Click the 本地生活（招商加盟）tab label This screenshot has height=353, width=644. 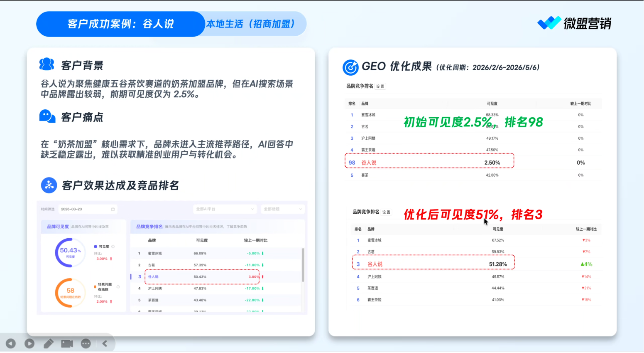pyautogui.click(x=250, y=24)
